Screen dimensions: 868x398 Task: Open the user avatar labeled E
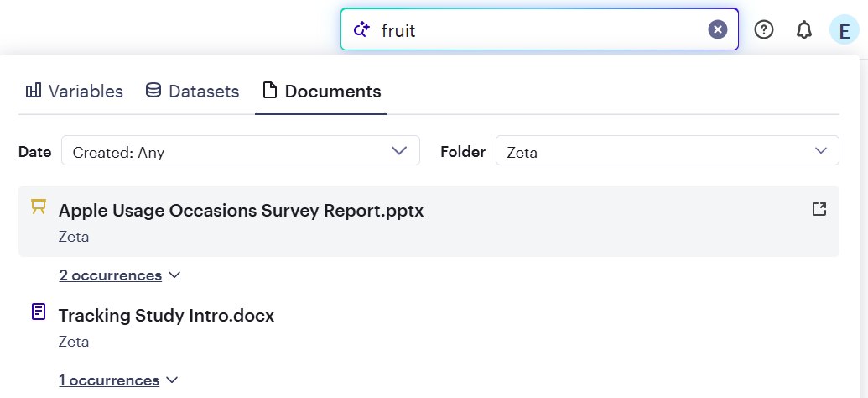pyautogui.click(x=844, y=30)
